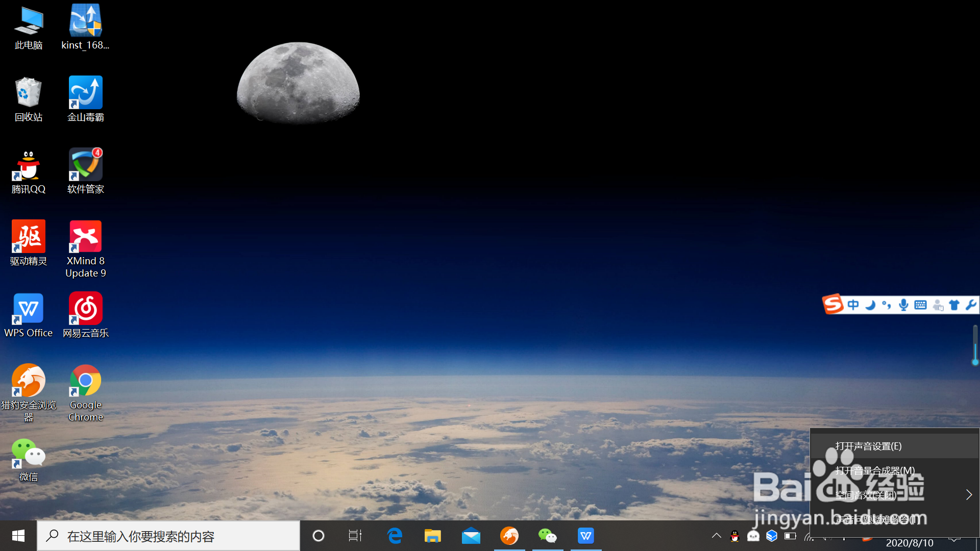980x551 pixels.
Task: Open Task View on taskbar
Action: pyautogui.click(x=355, y=536)
